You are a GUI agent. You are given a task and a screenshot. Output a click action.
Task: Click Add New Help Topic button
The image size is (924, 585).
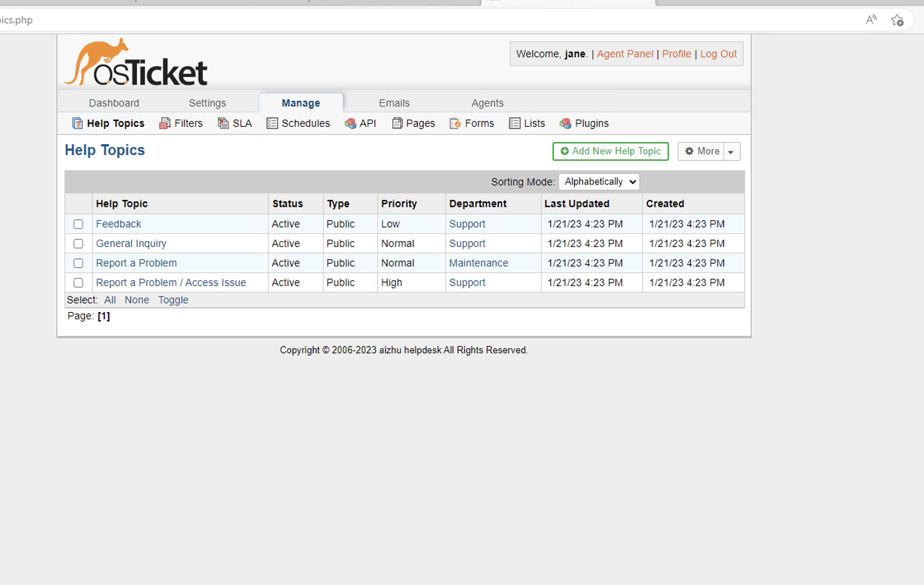click(610, 152)
